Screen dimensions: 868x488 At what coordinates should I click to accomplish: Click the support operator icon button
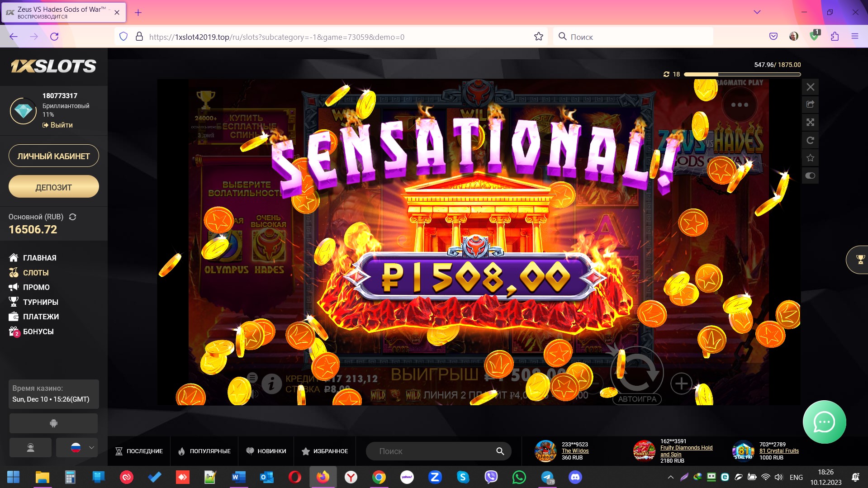[x=30, y=448]
